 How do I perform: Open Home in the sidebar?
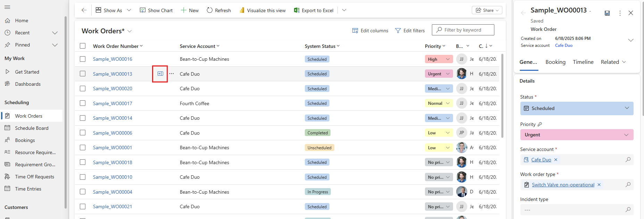22,20
